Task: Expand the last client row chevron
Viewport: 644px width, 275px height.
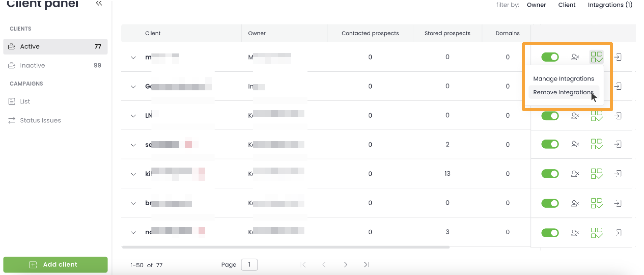Action: tap(133, 232)
